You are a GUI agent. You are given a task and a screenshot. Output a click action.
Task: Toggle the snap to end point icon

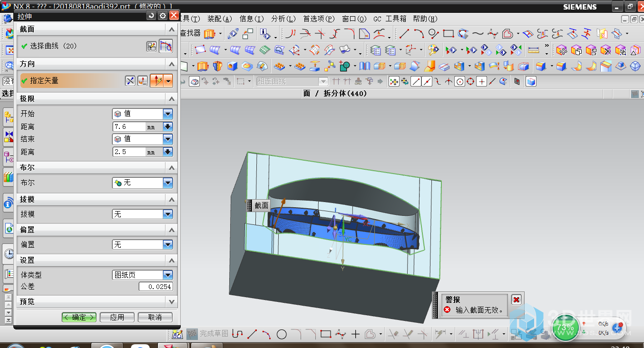[x=416, y=81]
